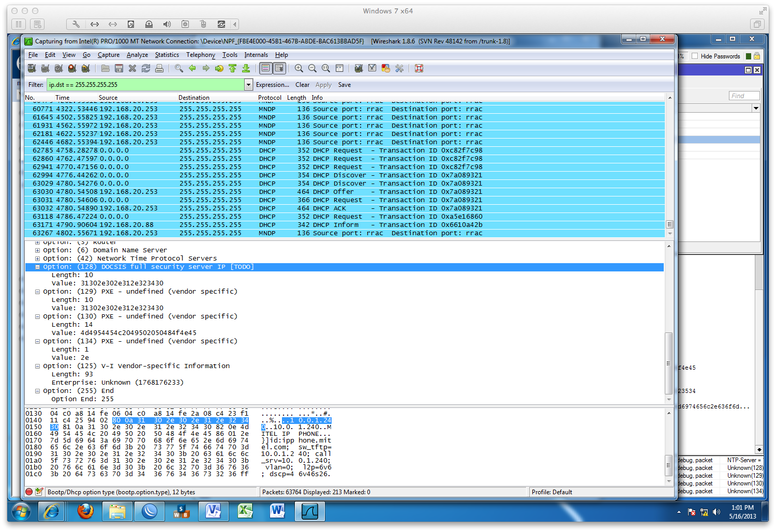The image size is (776, 532).
Task: Open Firefox from the taskbar
Action: point(85,512)
